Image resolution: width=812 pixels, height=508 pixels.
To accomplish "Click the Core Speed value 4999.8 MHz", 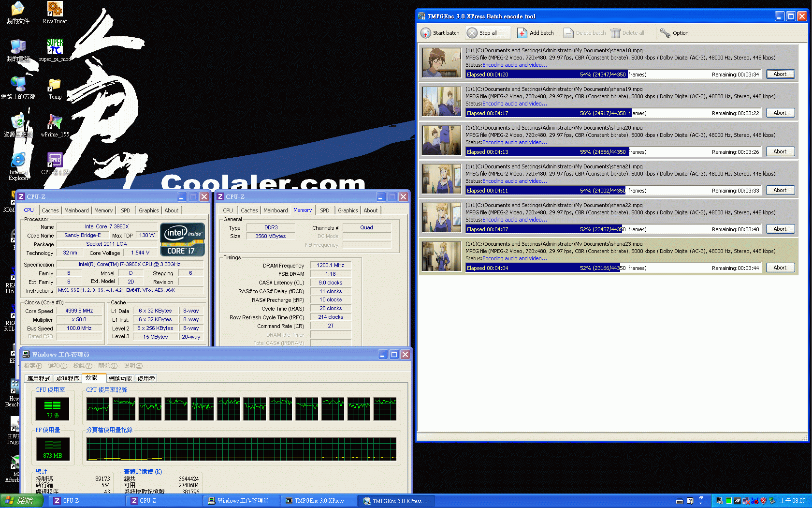I will pyautogui.click(x=79, y=311).
